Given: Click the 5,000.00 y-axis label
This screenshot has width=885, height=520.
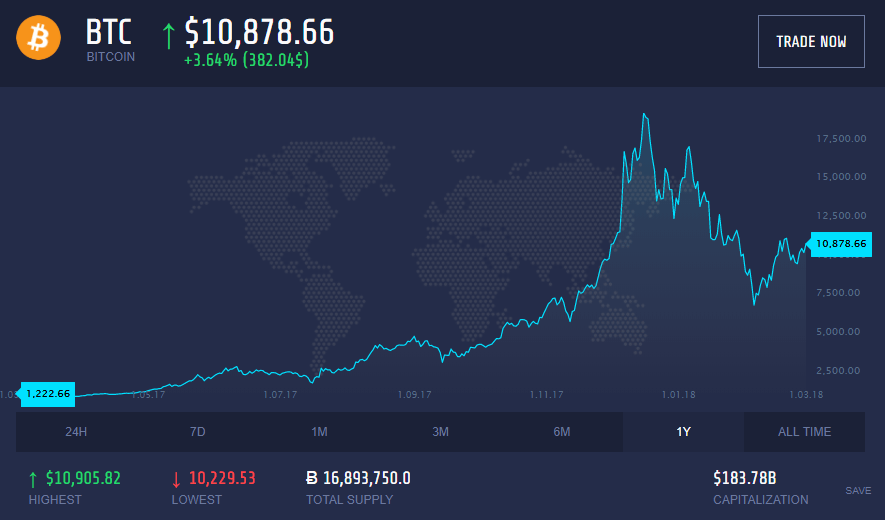Looking at the screenshot, I should pyautogui.click(x=838, y=331).
